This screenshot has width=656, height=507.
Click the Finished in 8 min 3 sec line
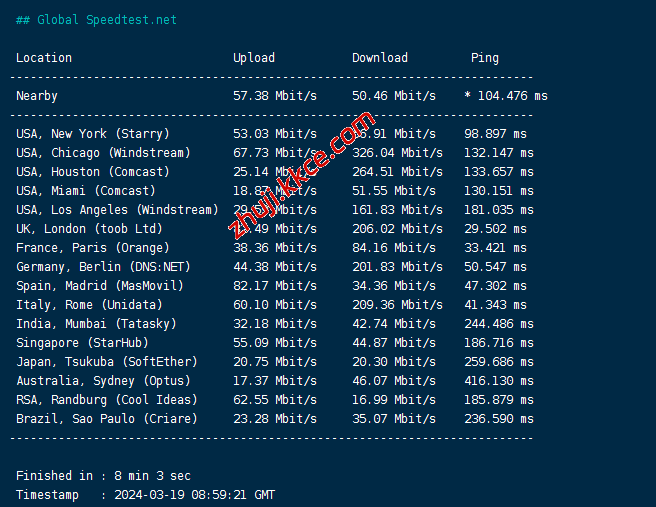103,476
